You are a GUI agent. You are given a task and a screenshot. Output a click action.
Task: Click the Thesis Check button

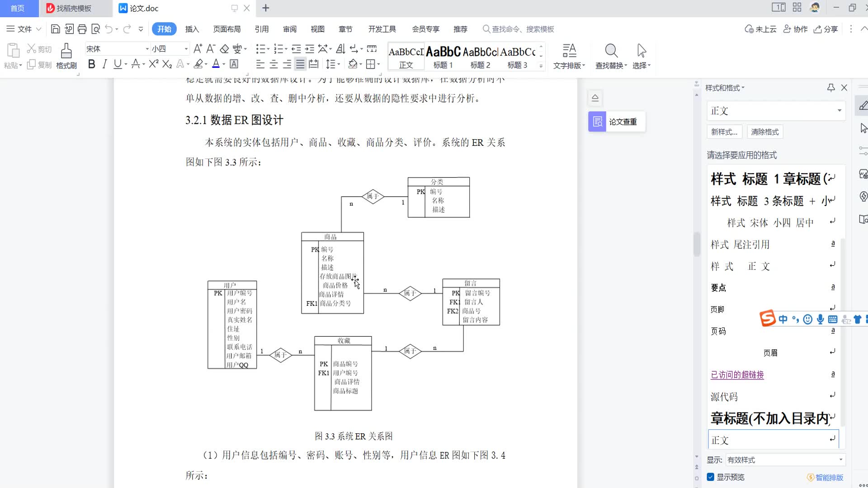click(617, 122)
